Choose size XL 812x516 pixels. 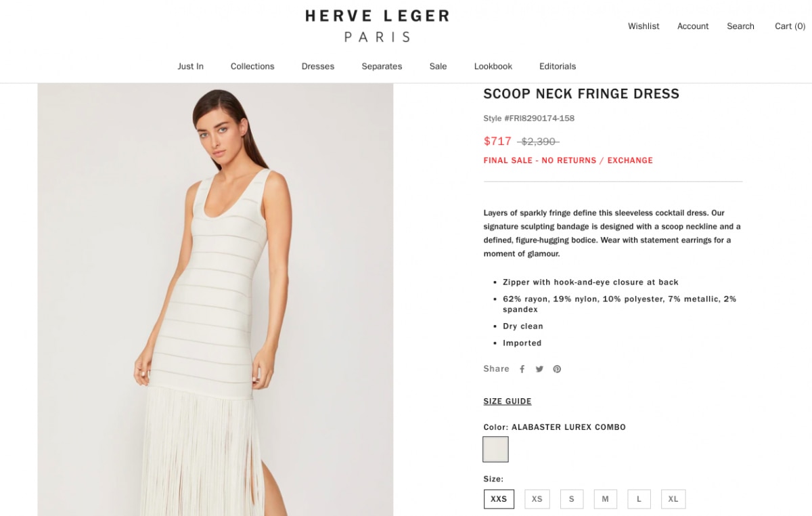(x=673, y=499)
